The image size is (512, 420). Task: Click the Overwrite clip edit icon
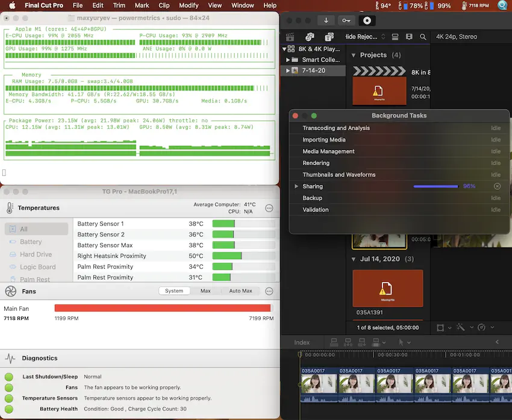pyautogui.click(x=376, y=342)
